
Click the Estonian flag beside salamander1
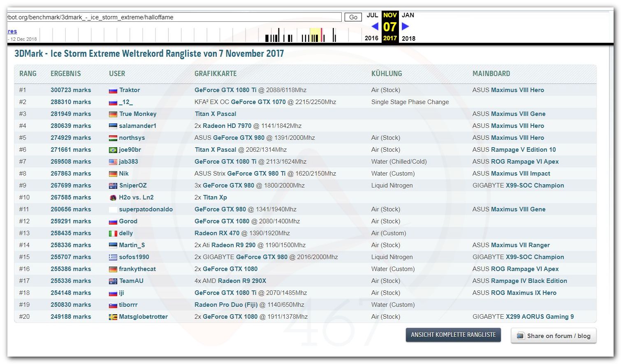113,126
